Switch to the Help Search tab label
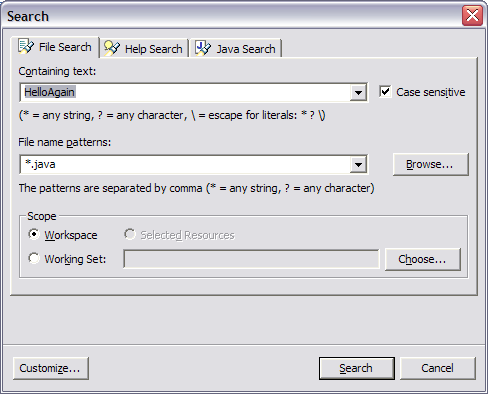 tap(154, 49)
